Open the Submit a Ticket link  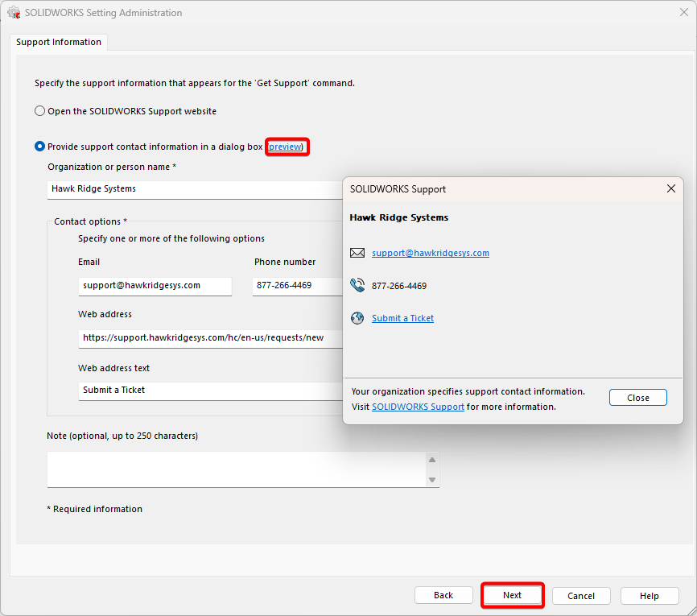[x=402, y=318]
